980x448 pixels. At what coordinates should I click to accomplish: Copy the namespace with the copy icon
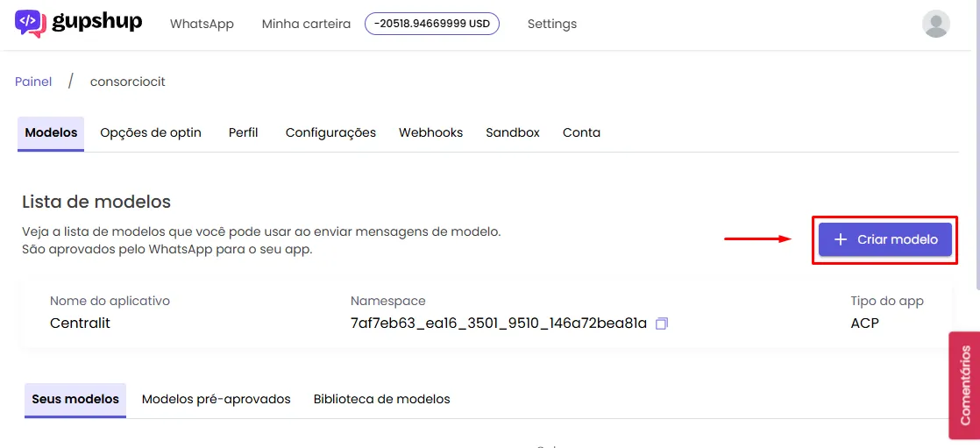(x=661, y=324)
